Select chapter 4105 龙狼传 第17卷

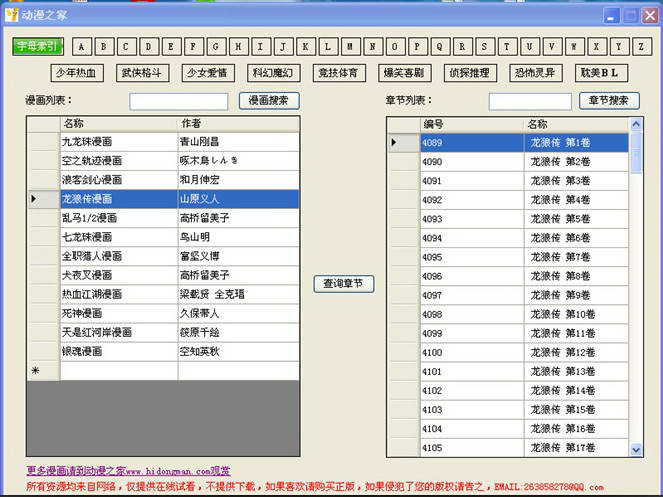click(x=508, y=448)
